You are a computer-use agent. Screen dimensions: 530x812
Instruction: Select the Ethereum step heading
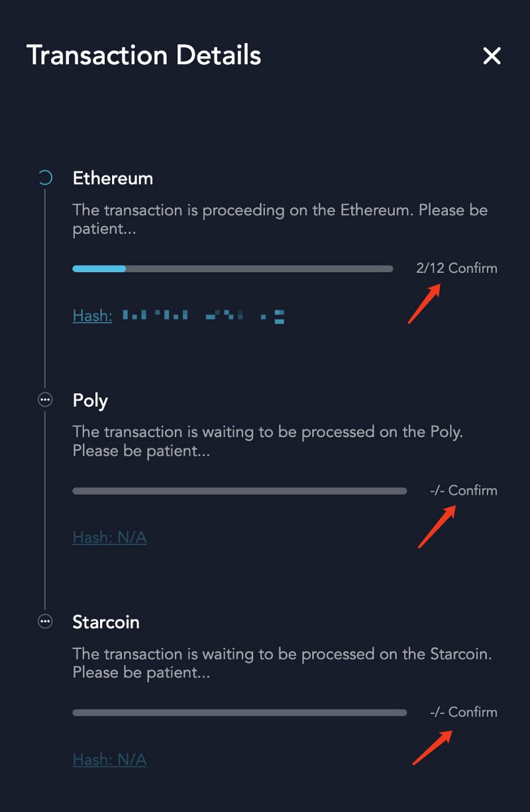point(113,178)
